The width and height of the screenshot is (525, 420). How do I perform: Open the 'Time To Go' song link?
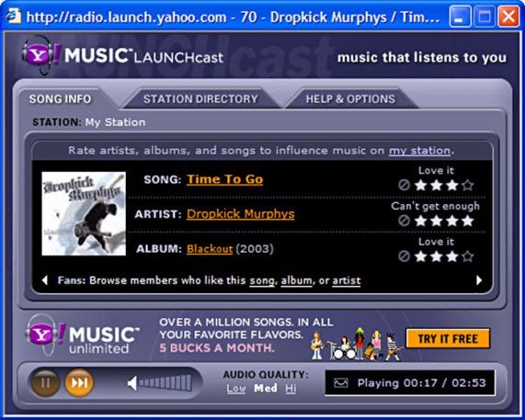point(224,179)
